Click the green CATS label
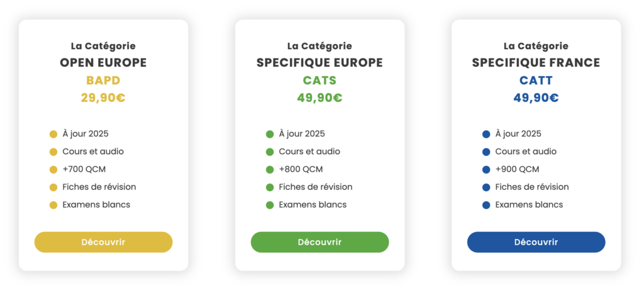 [320, 80]
